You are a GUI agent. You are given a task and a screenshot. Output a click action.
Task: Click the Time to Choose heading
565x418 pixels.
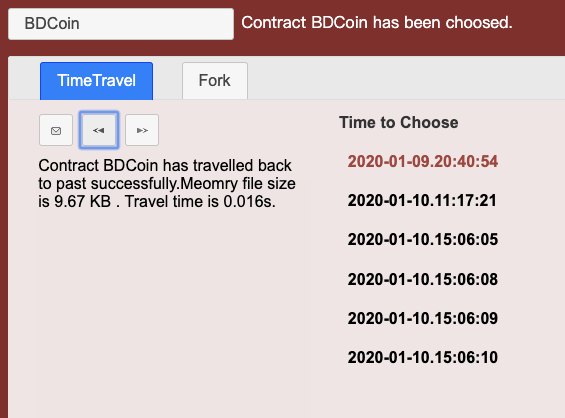point(399,123)
